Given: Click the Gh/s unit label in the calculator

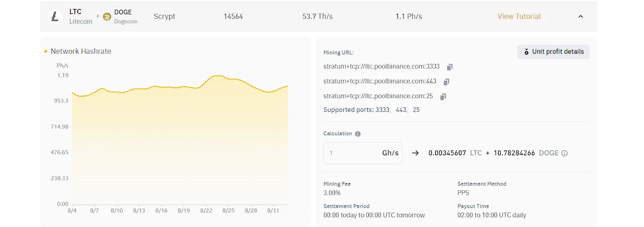Looking at the screenshot, I should click(390, 153).
